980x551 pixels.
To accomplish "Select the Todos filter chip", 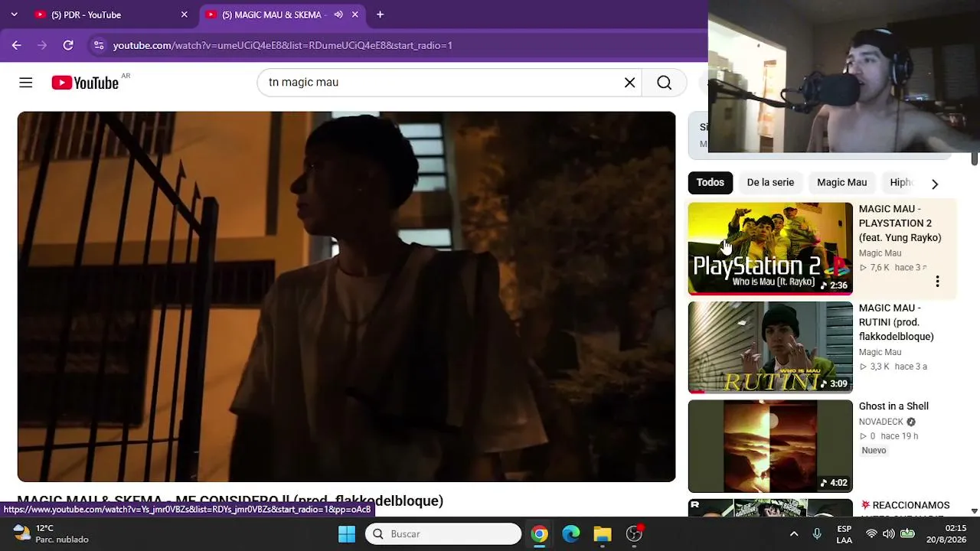I will click(x=710, y=182).
